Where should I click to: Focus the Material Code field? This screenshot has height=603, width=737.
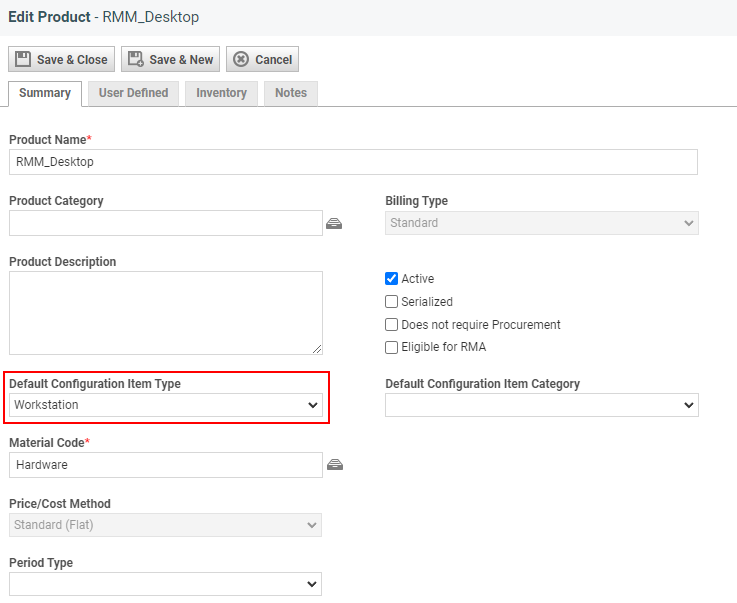tap(166, 465)
